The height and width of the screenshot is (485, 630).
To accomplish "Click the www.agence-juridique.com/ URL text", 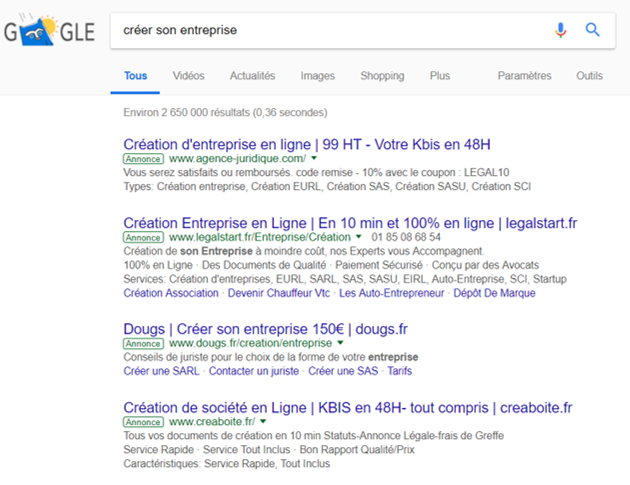I will (x=237, y=159).
